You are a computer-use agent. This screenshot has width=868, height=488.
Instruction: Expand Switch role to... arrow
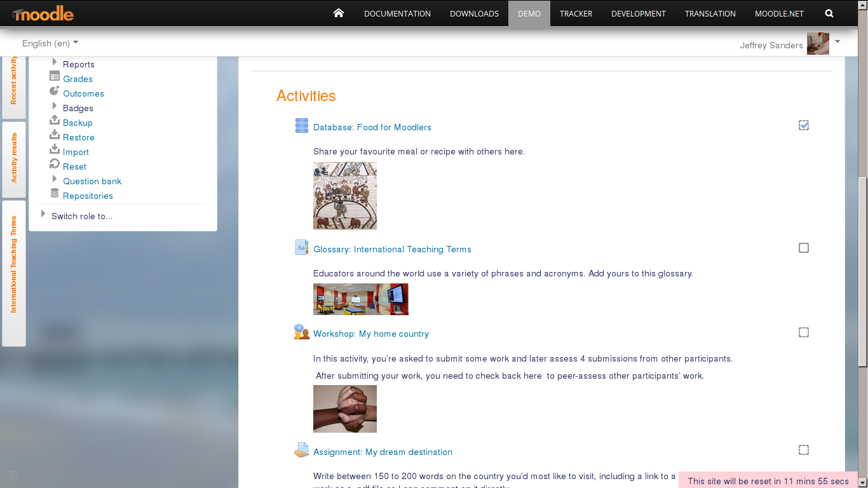43,214
